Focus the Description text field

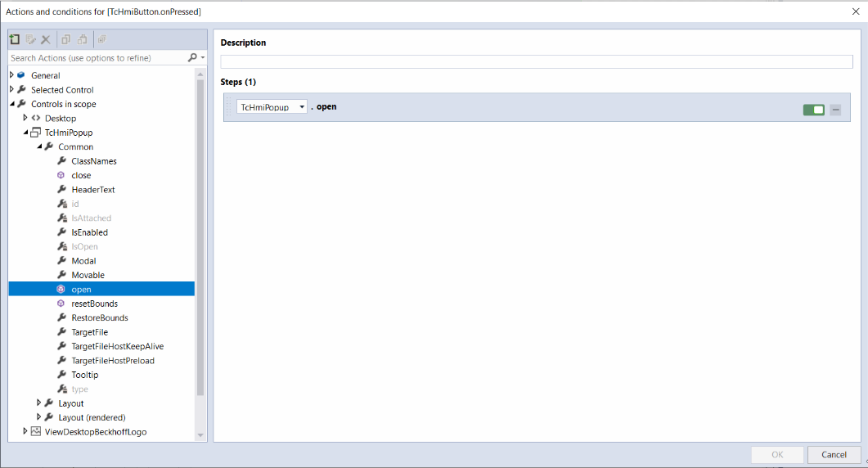537,61
